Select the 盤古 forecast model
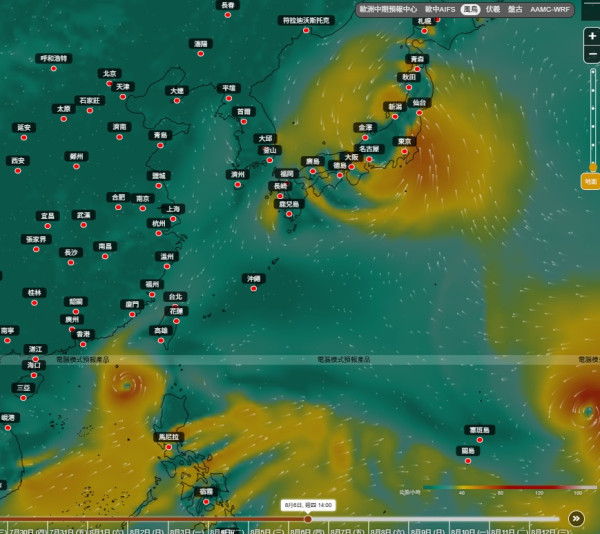This screenshot has height=534, width=600. point(515,9)
